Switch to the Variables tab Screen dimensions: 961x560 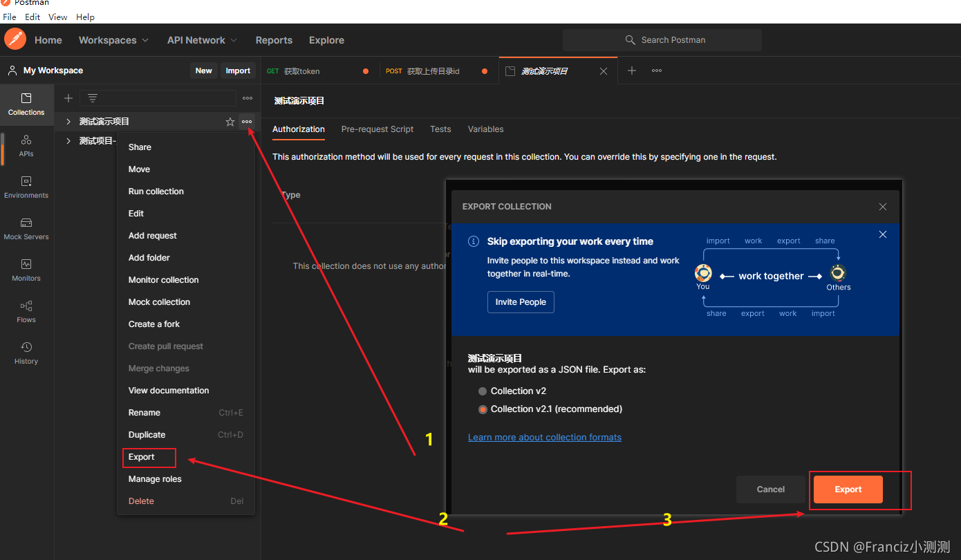485,129
